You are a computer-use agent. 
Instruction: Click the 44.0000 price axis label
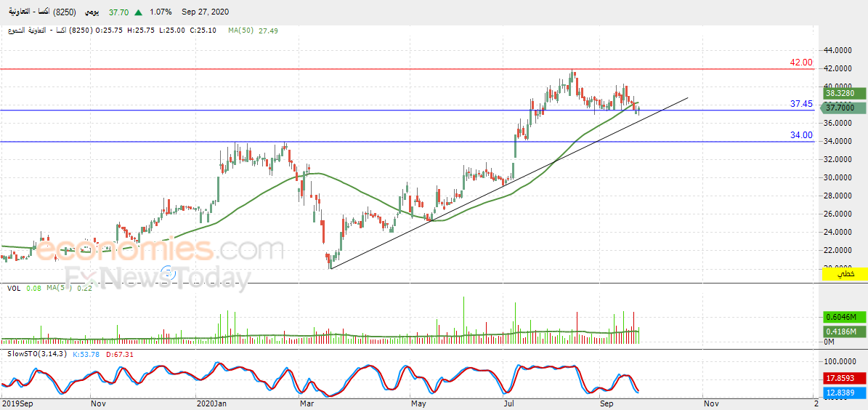[x=839, y=50]
